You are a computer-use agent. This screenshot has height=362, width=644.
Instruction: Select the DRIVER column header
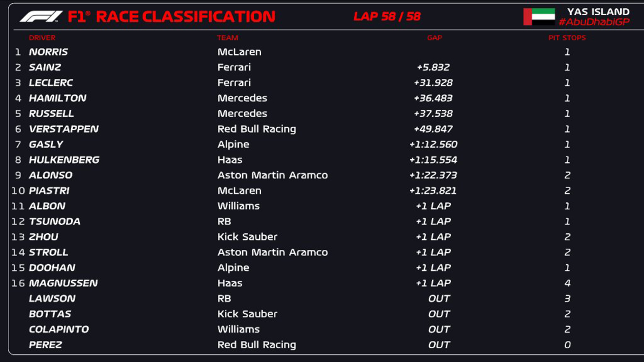[42, 38]
